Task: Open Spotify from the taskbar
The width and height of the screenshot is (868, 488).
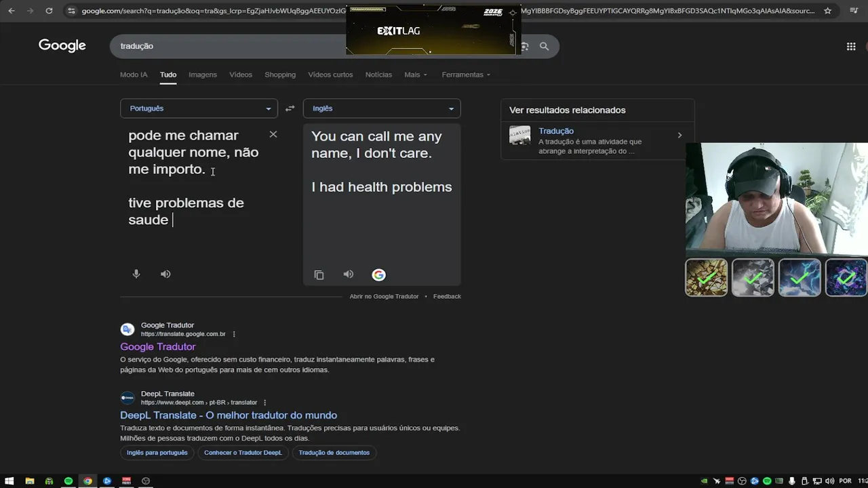Action: pyautogui.click(x=68, y=481)
